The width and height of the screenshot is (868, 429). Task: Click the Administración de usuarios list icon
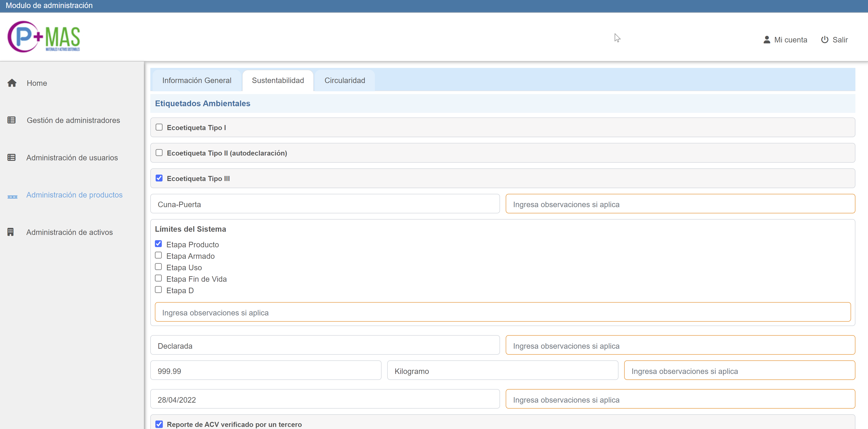(x=11, y=158)
